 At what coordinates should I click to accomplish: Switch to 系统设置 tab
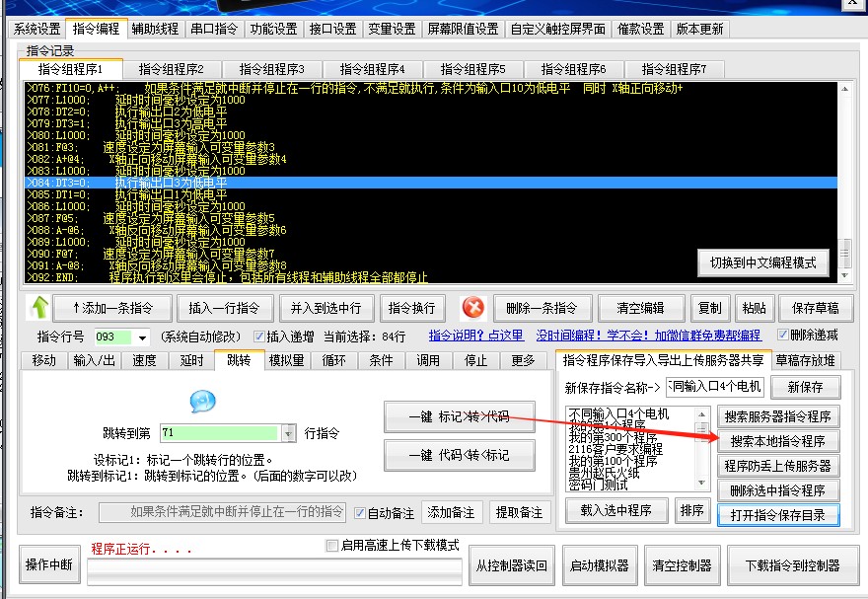tap(37, 29)
